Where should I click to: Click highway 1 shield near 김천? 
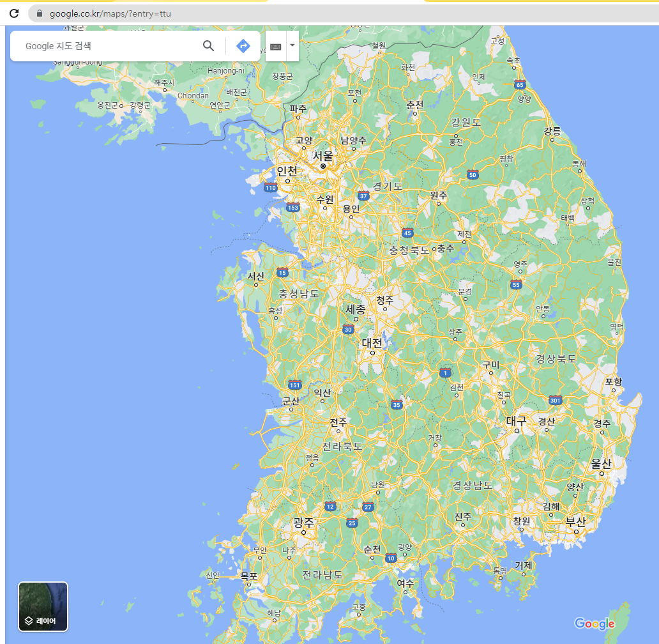click(x=446, y=372)
